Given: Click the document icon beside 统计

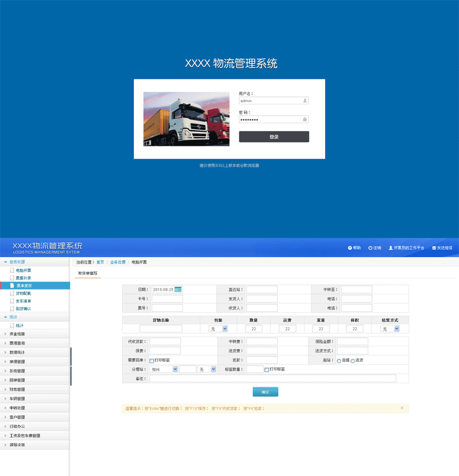Looking at the screenshot, I should pos(13,325).
